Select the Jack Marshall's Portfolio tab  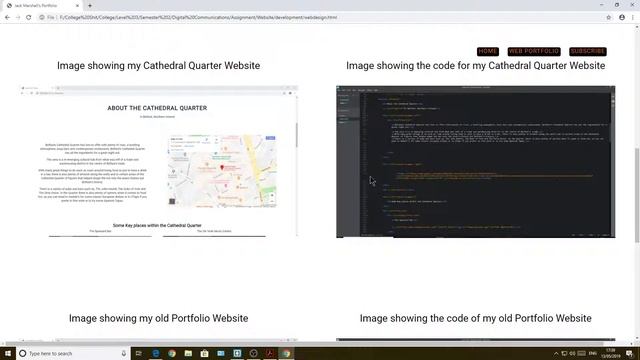pyautogui.click(x=42, y=6)
